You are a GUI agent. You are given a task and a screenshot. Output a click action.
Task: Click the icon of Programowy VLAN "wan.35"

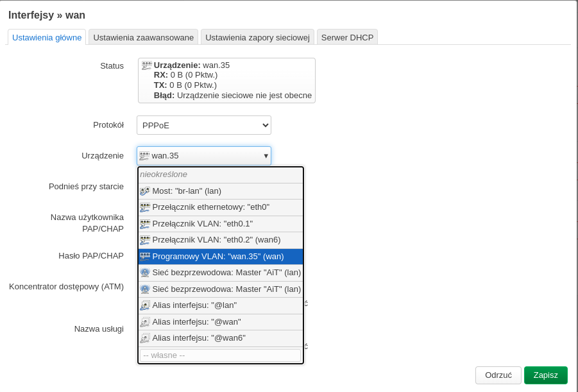point(145,257)
